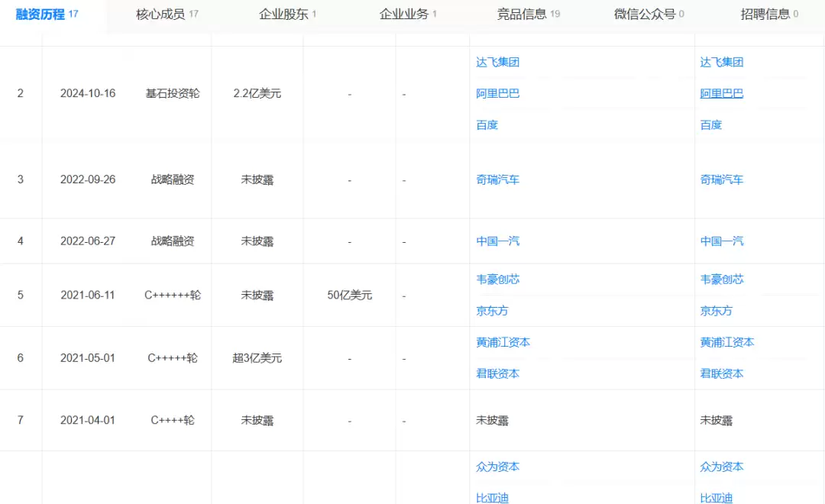Click 韦豪创芯 in the left investor column

pyautogui.click(x=497, y=279)
